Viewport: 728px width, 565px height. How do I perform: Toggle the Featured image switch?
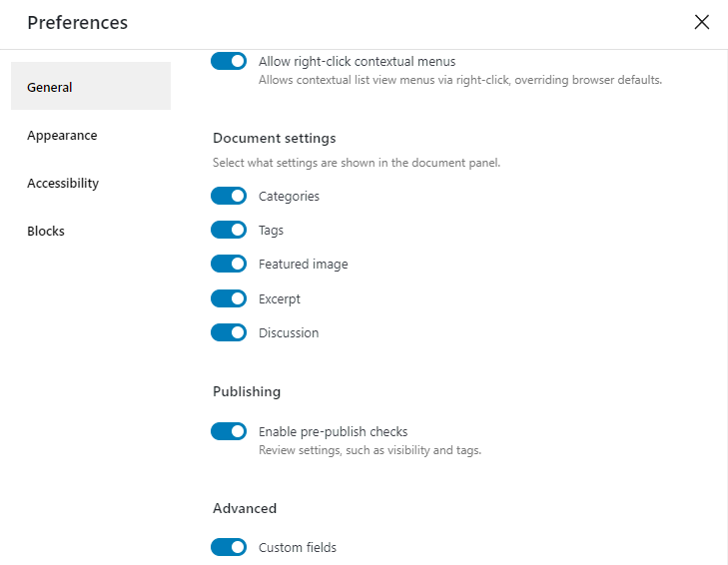229,264
